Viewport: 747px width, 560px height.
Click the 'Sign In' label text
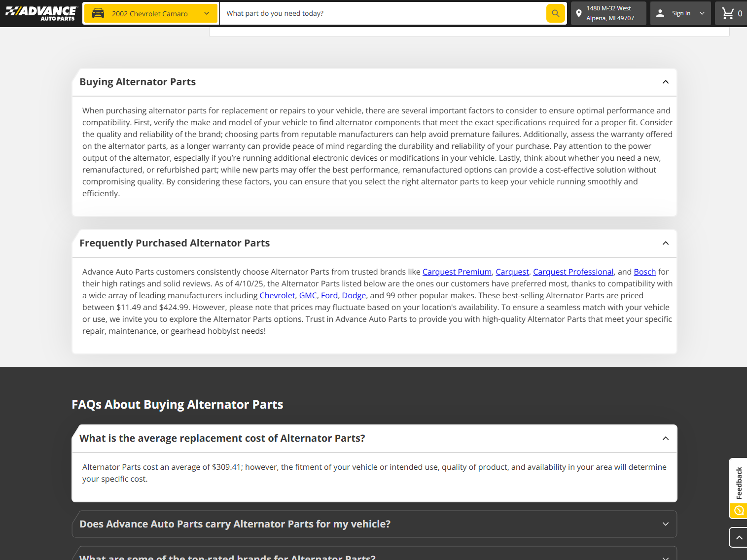[681, 13]
